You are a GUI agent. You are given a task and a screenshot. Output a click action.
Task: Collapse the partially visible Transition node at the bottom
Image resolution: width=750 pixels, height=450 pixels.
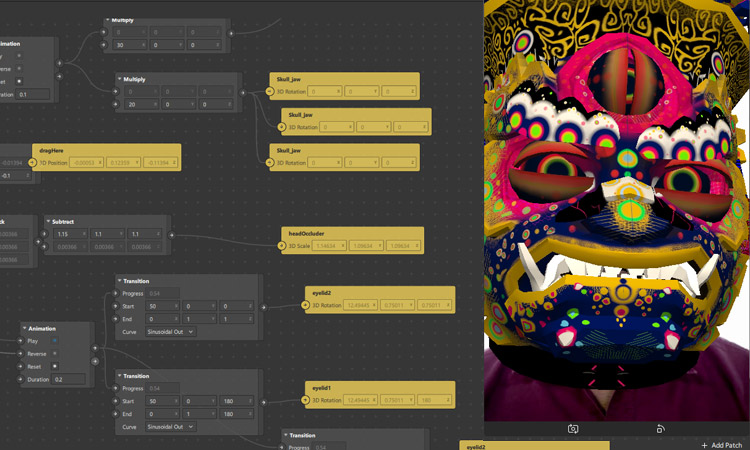pos(286,435)
